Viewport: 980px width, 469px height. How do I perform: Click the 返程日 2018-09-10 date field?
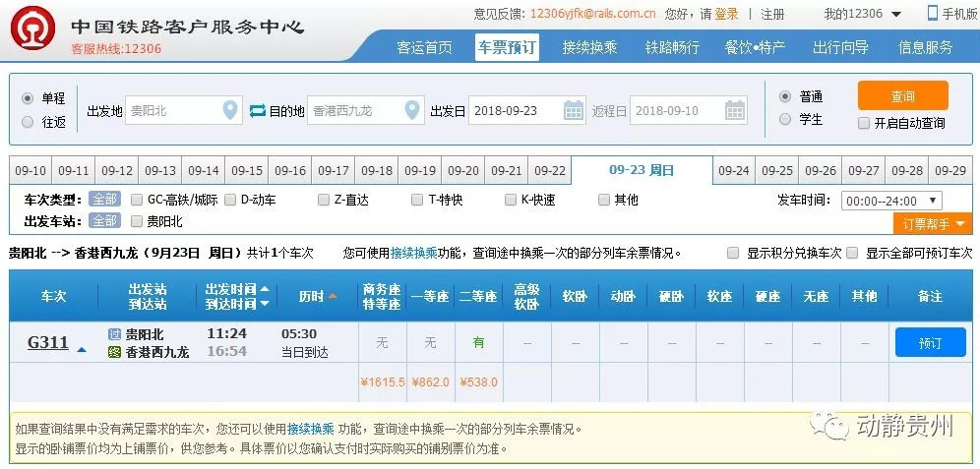(689, 110)
